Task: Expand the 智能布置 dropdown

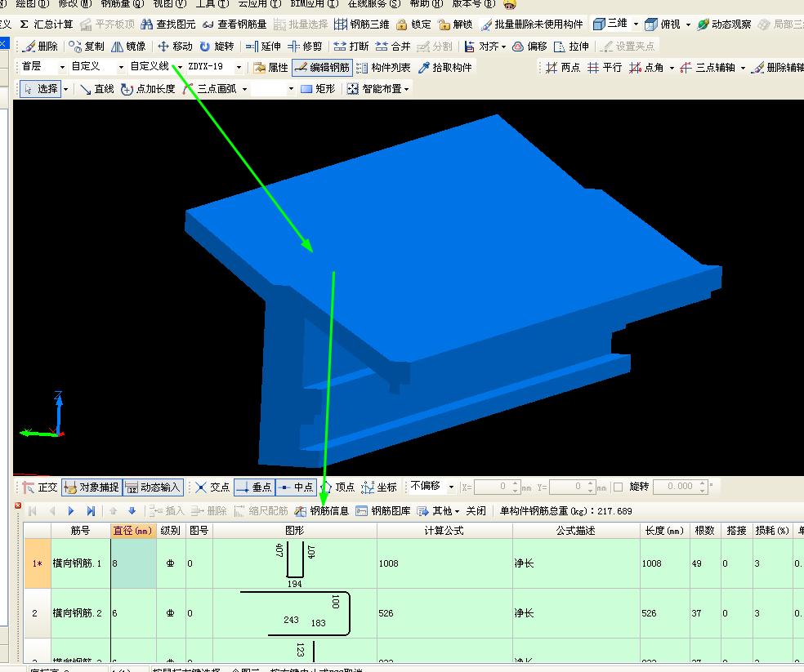Action: coord(407,89)
